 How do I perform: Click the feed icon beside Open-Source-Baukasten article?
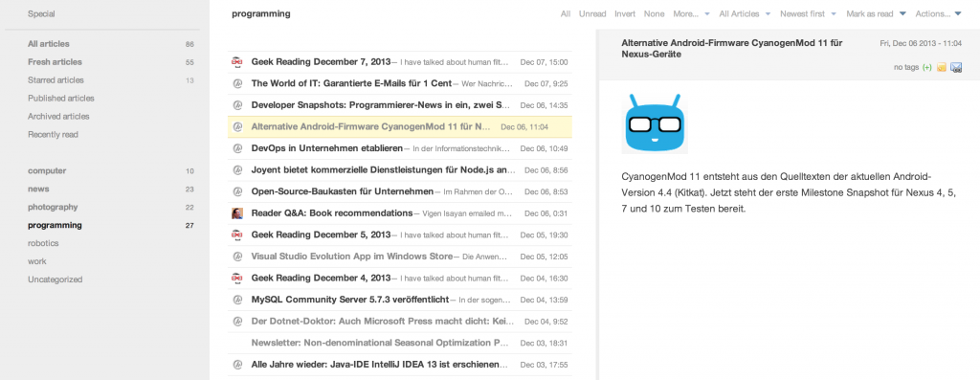tap(237, 191)
